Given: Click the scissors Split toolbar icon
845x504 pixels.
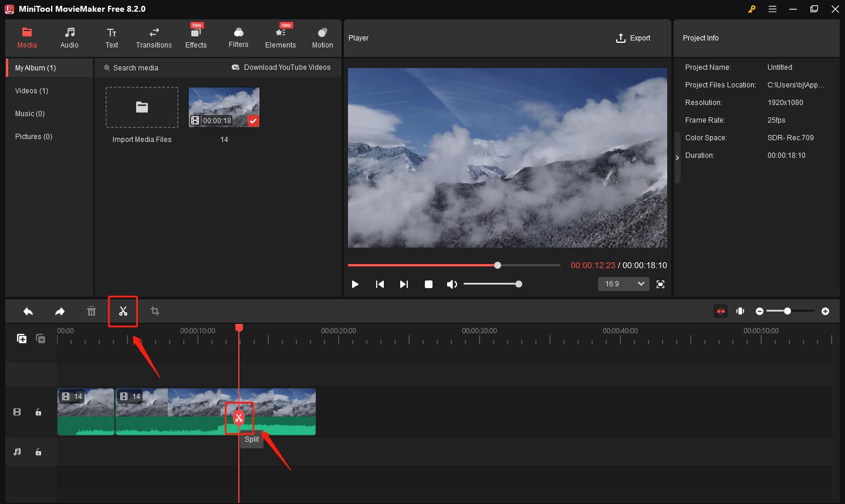Looking at the screenshot, I should click(123, 312).
